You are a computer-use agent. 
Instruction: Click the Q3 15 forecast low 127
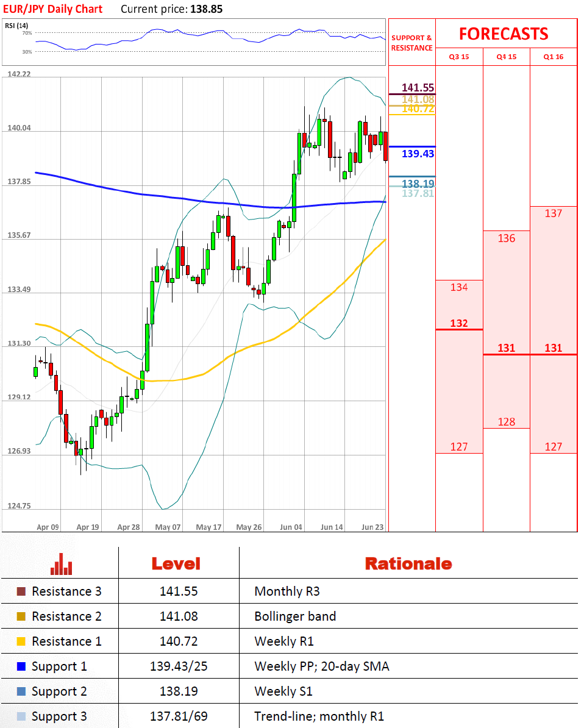[x=458, y=447]
